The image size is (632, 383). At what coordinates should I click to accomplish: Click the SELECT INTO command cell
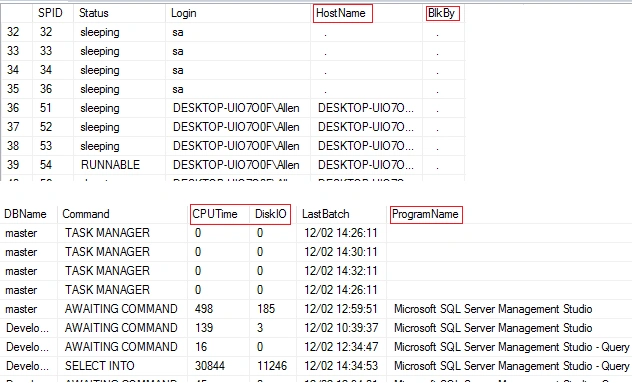point(100,366)
